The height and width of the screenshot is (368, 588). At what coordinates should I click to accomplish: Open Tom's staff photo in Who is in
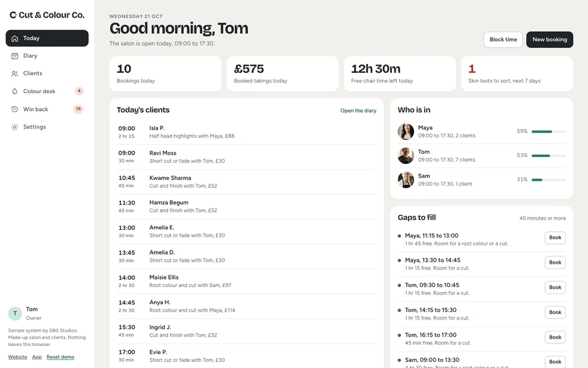click(405, 155)
